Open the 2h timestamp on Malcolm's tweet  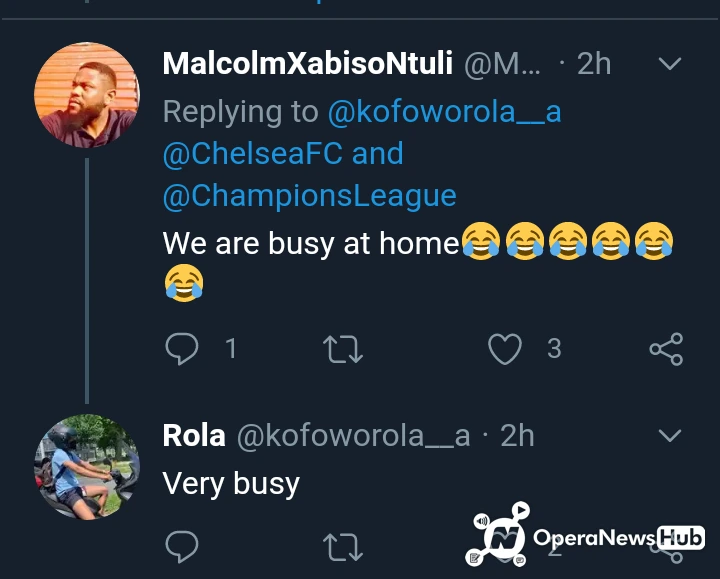pos(593,64)
